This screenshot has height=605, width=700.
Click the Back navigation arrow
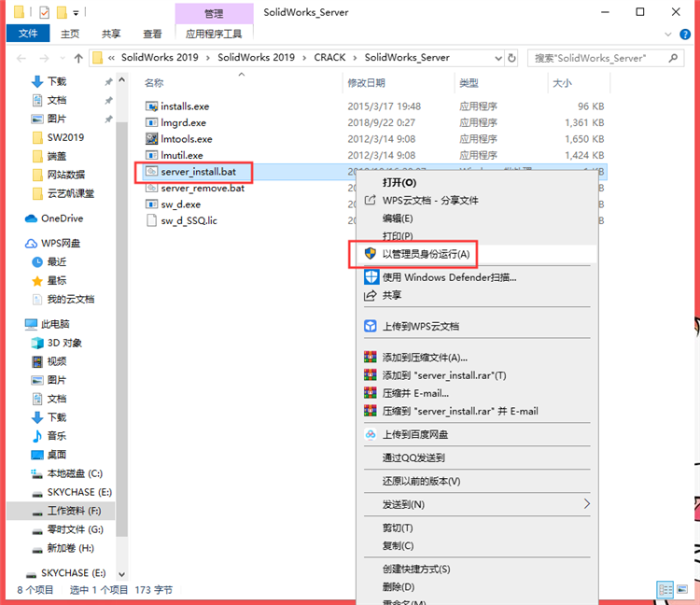[21, 58]
